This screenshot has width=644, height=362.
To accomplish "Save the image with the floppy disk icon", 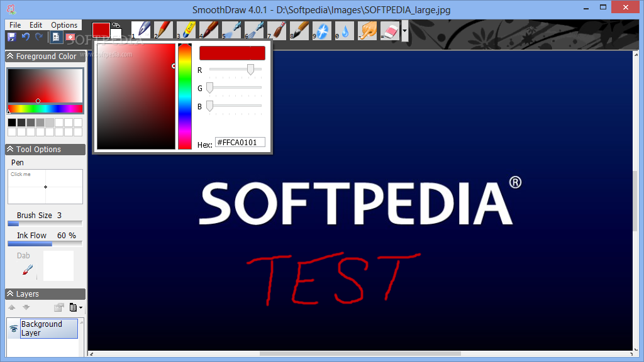I will click(11, 37).
